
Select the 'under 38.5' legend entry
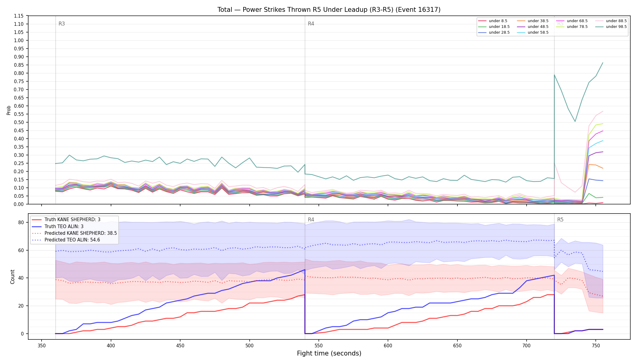[x=533, y=21]
